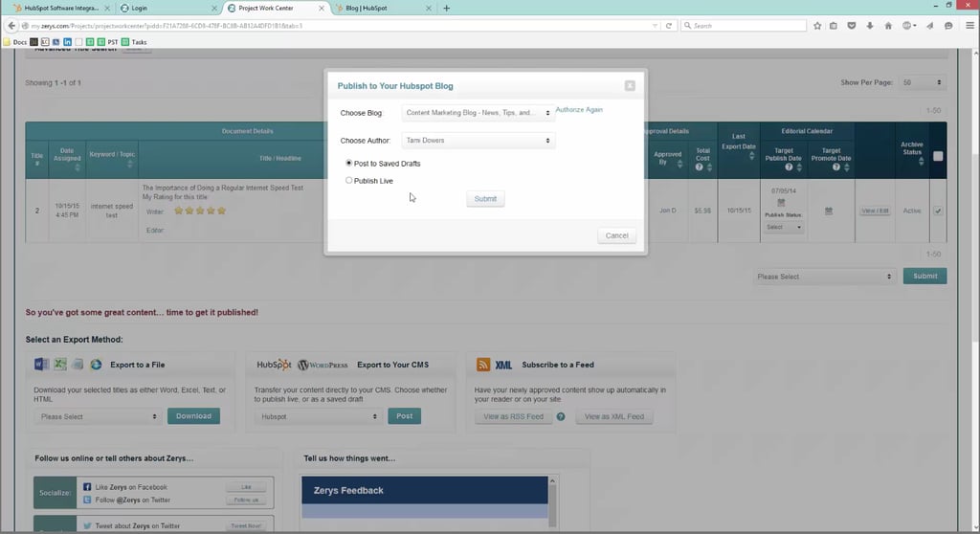Screen dimensions: 980x534
Task: Click the orange RSS feed icon
Action: [483, 365]
